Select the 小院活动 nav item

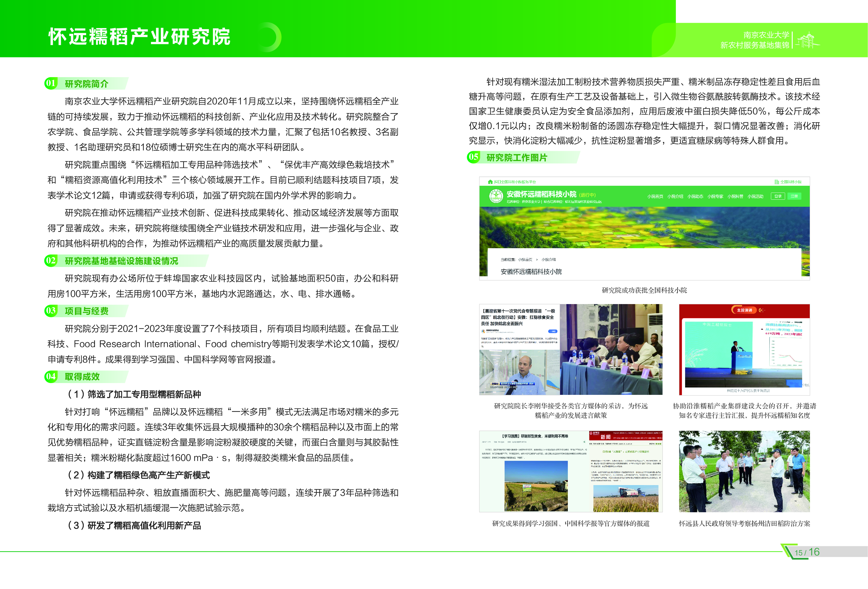(x=755, y=197)
